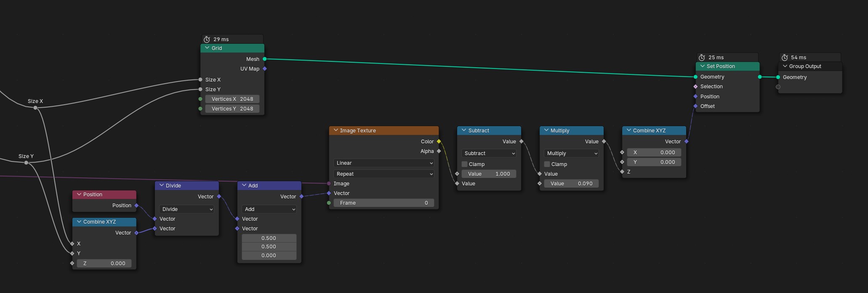
Task: Click the empty unused socket on Group Output node
Action: pyautogui.click(x=778, y=87)
